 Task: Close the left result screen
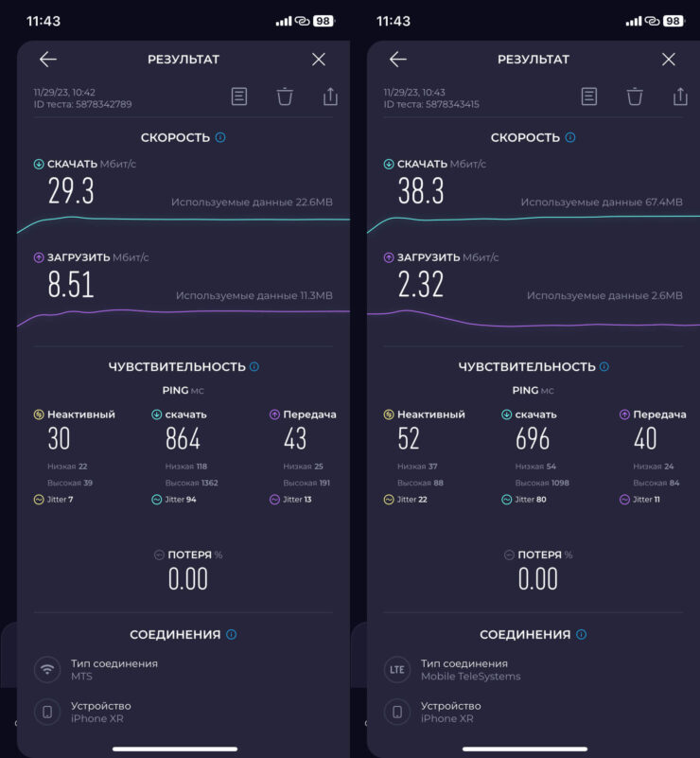(x=319, y=60)
